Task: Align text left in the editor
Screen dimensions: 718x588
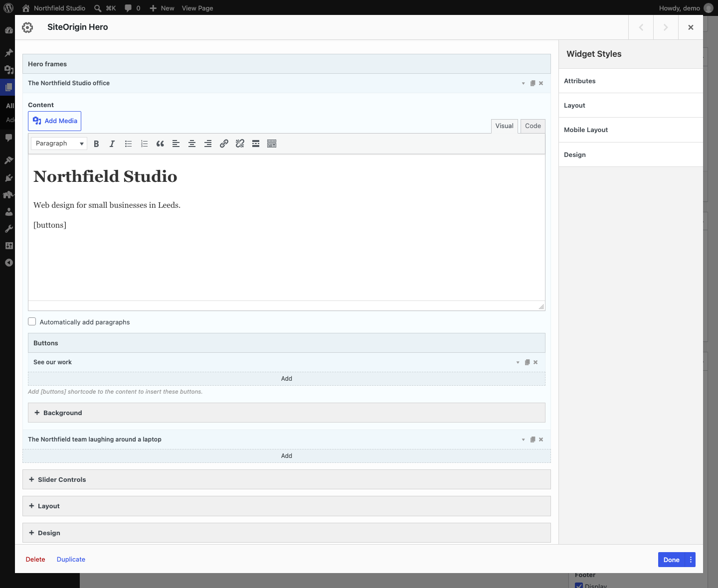Action: [176, 144]
